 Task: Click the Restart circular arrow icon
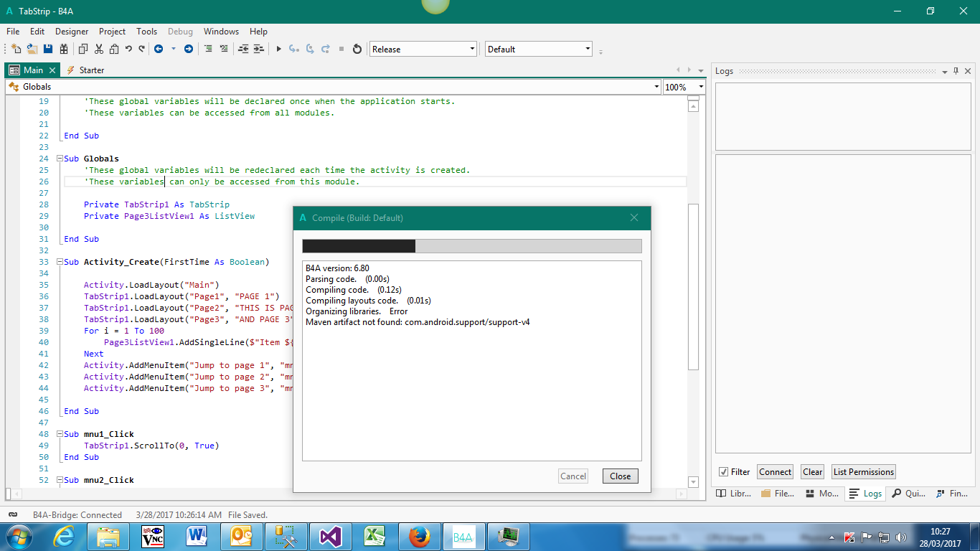pos(357,49)
